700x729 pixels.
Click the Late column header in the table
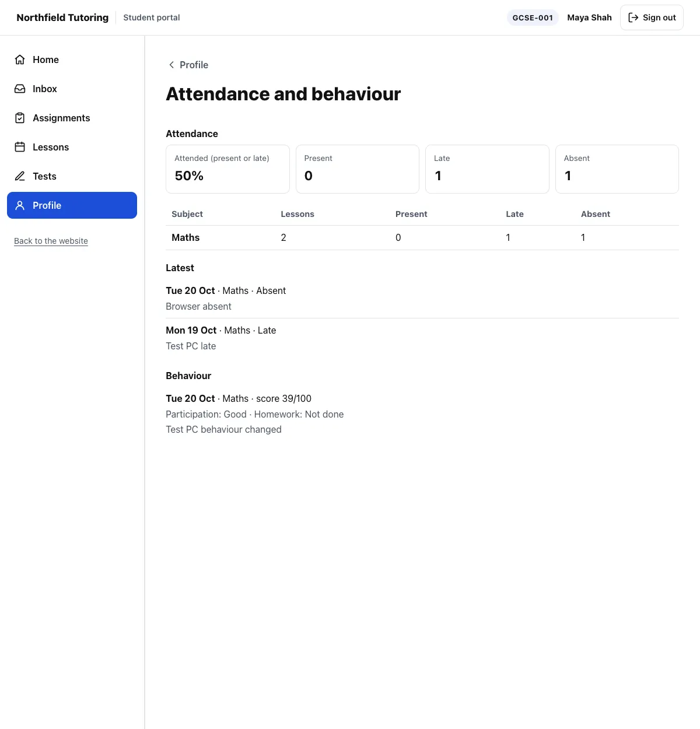click(x=514, y=214)
